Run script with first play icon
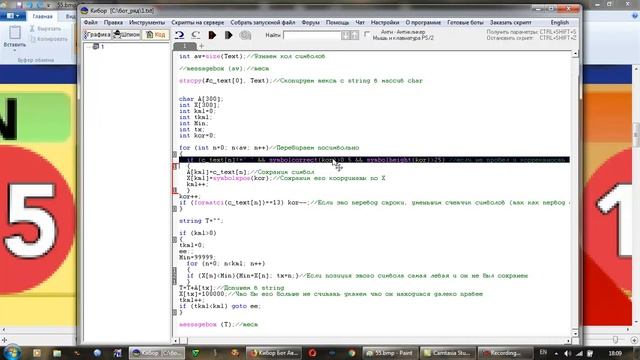The image size is (640, 360). [212, 35]
